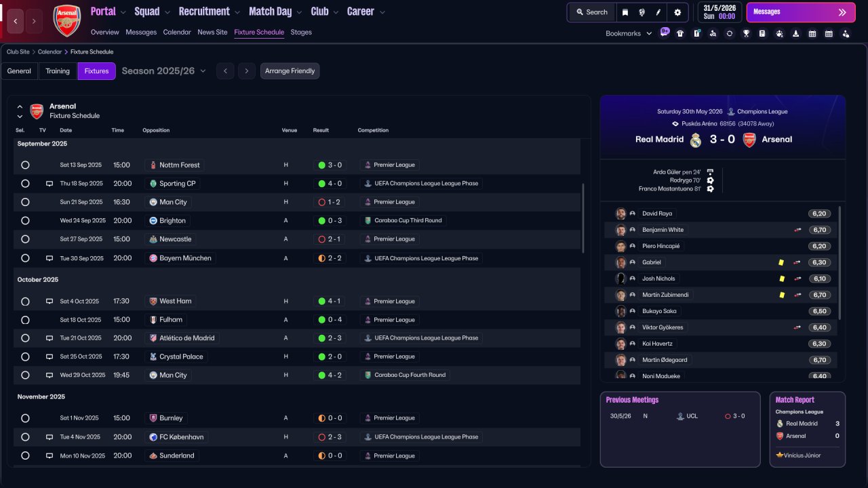Screen dimensions: 868x488
Task: Click the purple Messages button
Action: 800,12
